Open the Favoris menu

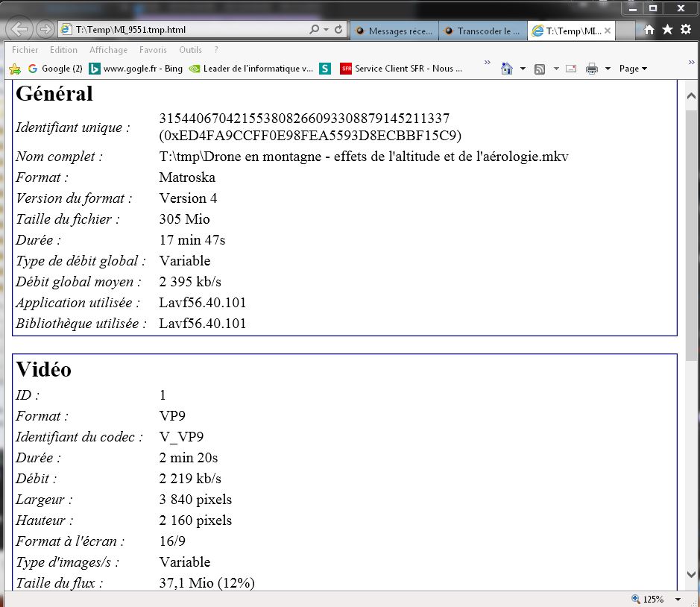[x=153, y=50]
